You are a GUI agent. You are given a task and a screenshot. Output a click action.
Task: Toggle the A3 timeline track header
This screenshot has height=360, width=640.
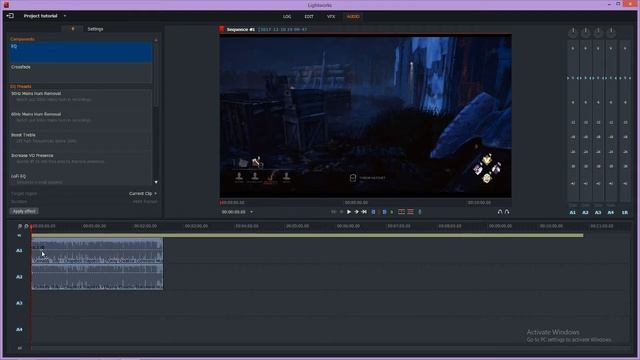(x=19, y=303)
